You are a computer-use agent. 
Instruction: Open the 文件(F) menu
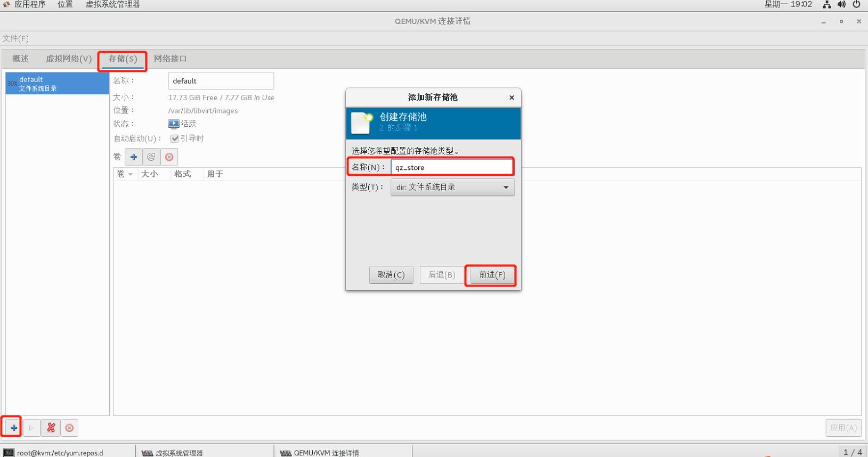(x=15, y=38)
